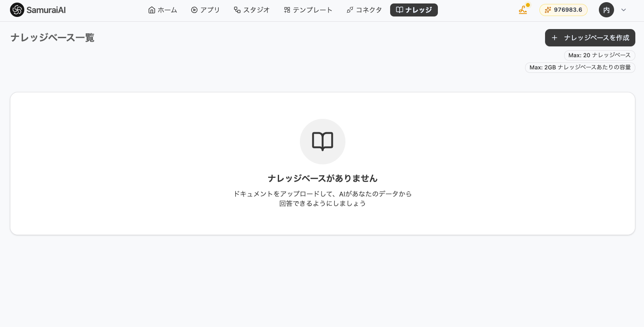
Task: Select ホーム in the navigation bar
Action: coord(162,10)
